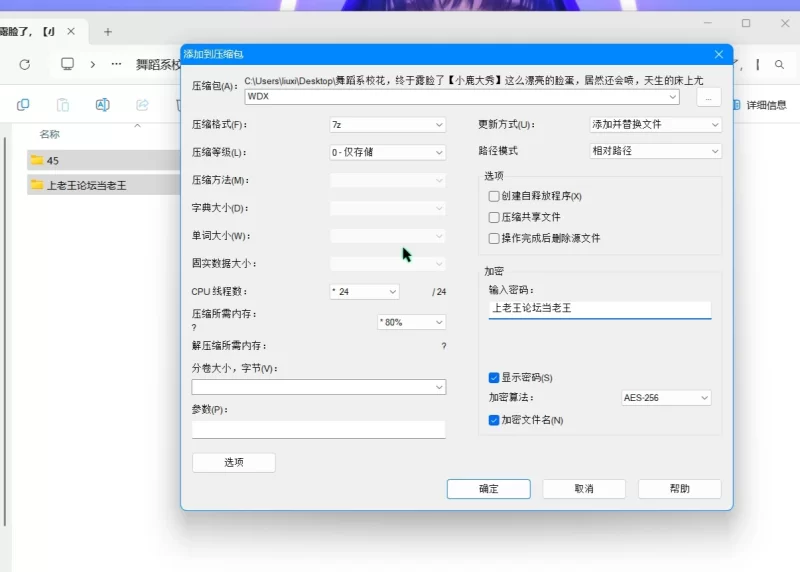Click the browse '...' button beside archive name
The width and height of the screenshot is (800, 572).
(708, 97)
